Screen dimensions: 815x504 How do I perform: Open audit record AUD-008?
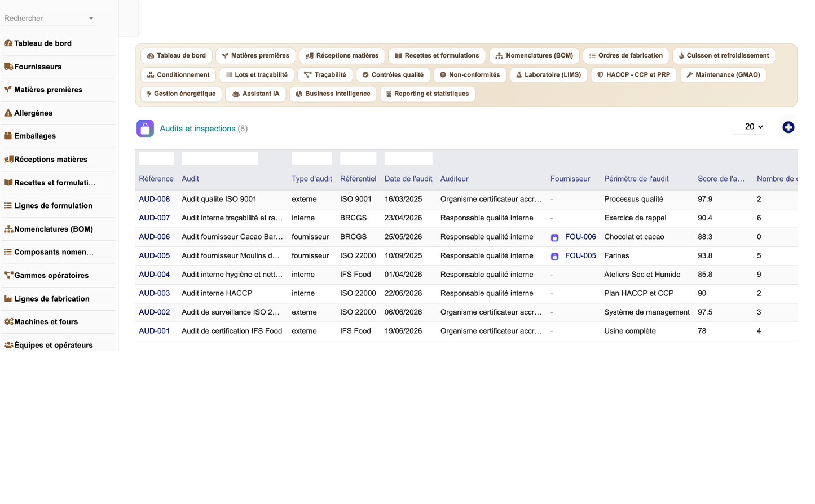tap(155, 199)
